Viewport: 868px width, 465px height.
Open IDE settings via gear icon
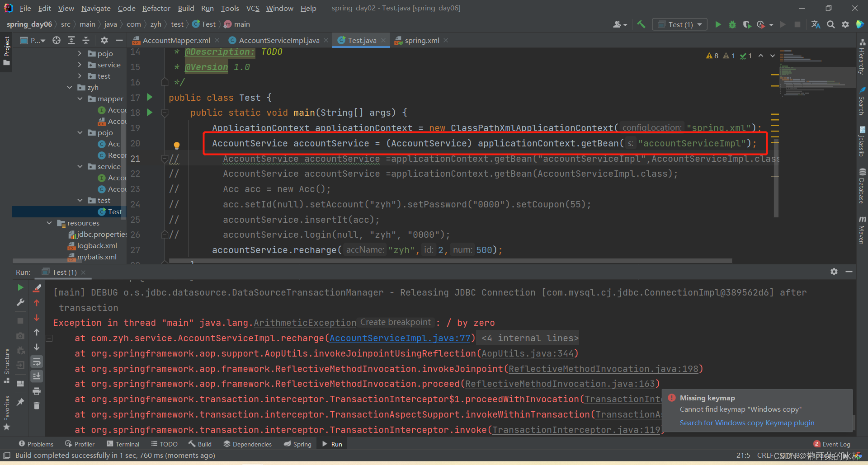(845, 24)
